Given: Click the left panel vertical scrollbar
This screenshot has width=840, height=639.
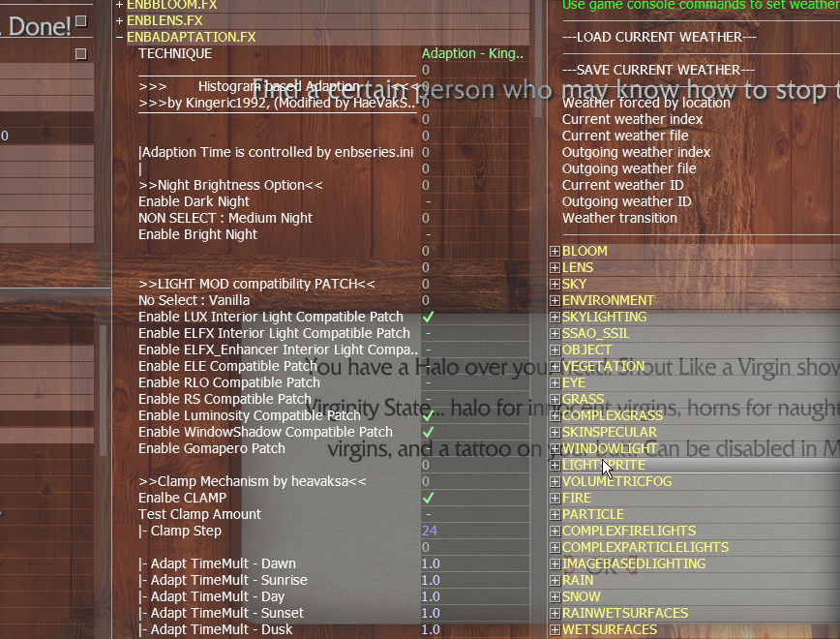Looking at the screenshot, I should (103, 390).
